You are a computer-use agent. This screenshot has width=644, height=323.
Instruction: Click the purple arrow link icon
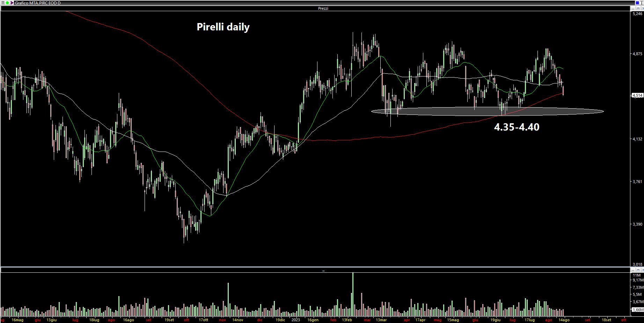pyautogui.click(x=13, y=3)
